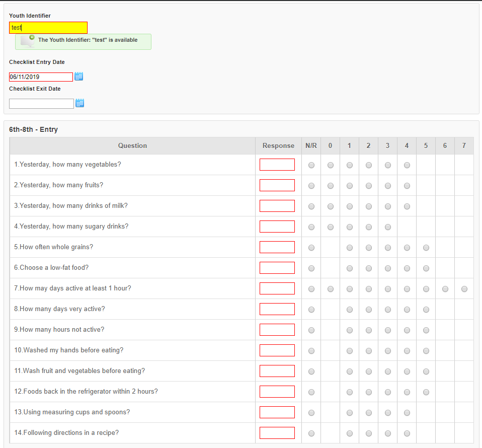
Task: Click Response box for vegetables question
Action: (x=277, y=165)
